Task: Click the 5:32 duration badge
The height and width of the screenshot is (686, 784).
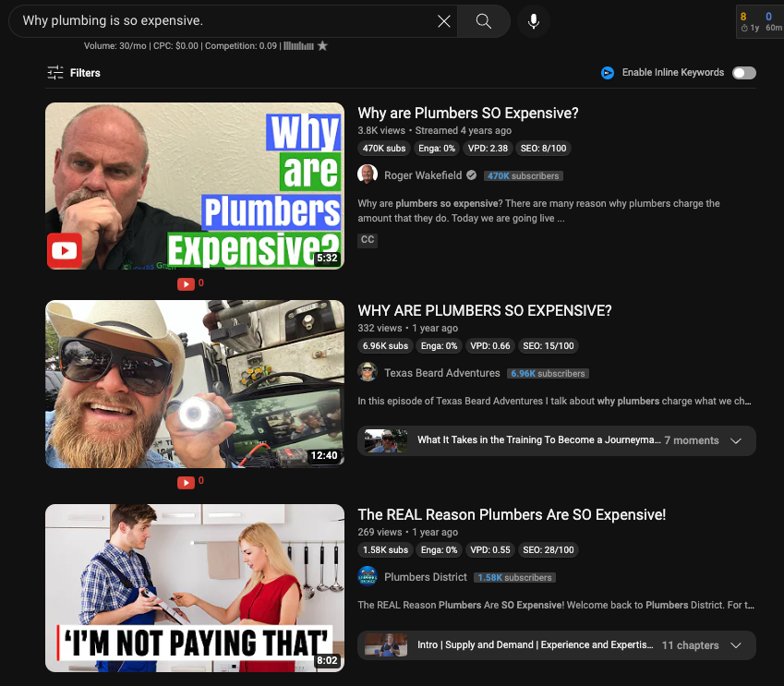Action: (327, 258)
